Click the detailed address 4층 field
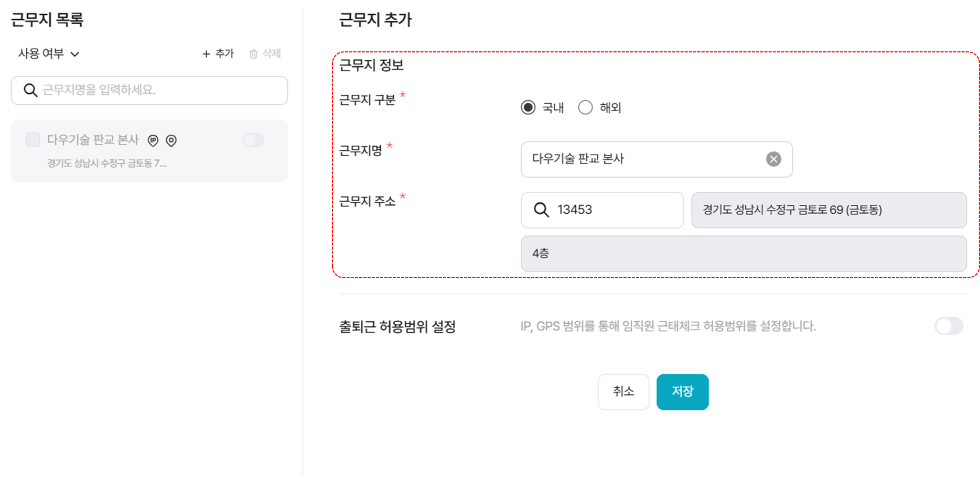This screenshot has width=980, height=482. click(x=744, y=254)
